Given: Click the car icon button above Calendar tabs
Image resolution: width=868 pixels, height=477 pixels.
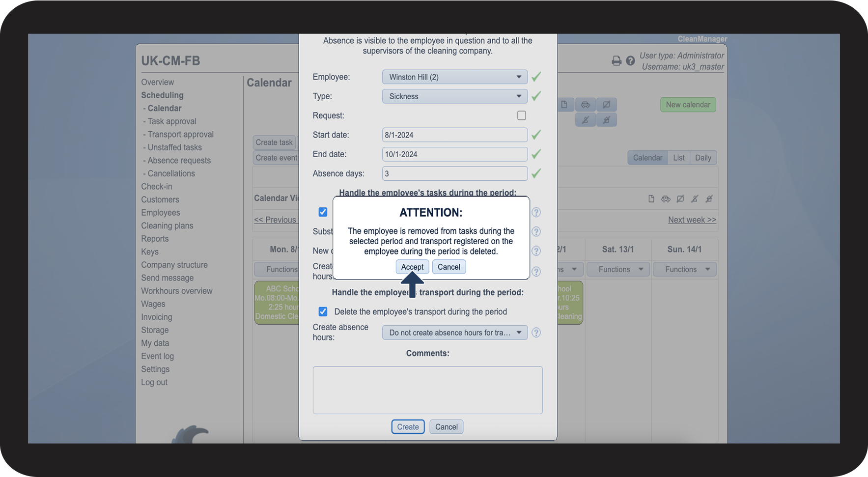Looking at the screenshot, I should tap(585, 105).
